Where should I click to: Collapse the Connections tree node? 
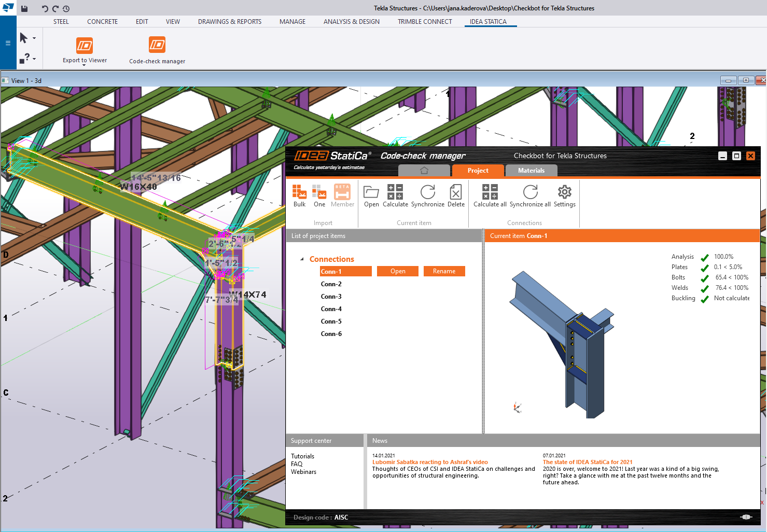pyautogui.click(x=302, y=259)
